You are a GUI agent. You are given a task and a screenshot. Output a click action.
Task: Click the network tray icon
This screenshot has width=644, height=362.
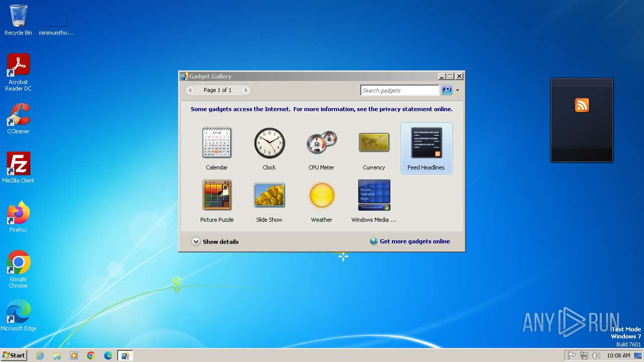(584, 355)
